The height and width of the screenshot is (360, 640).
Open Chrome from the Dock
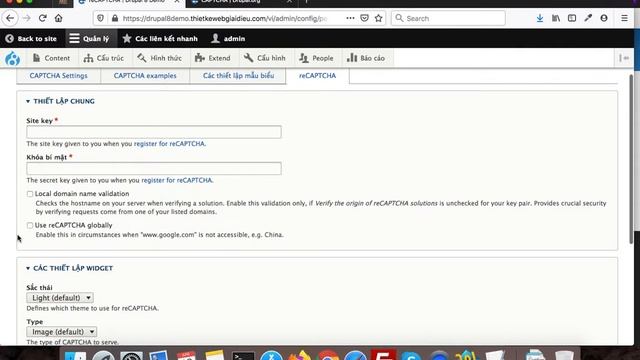(328, 356)
